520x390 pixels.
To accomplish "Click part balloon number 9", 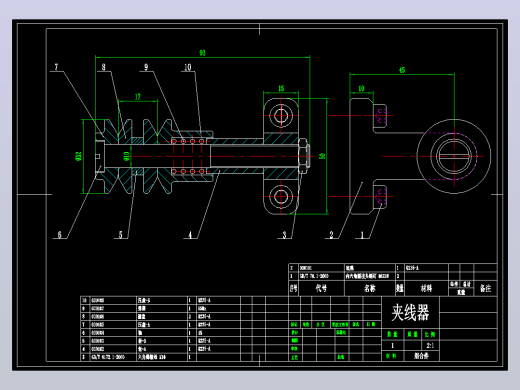I will [x=146, y=67].
